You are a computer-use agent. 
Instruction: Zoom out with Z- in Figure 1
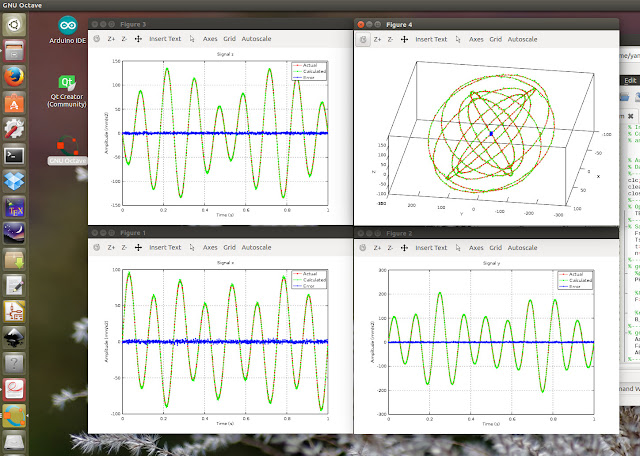(x=124, y=247)
